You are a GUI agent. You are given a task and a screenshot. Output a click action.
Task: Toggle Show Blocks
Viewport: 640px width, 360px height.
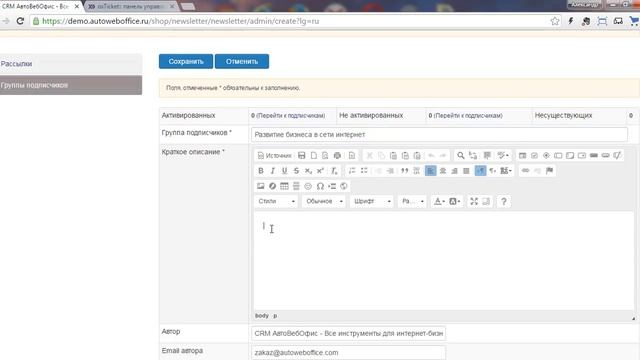(x=486, y=201)
